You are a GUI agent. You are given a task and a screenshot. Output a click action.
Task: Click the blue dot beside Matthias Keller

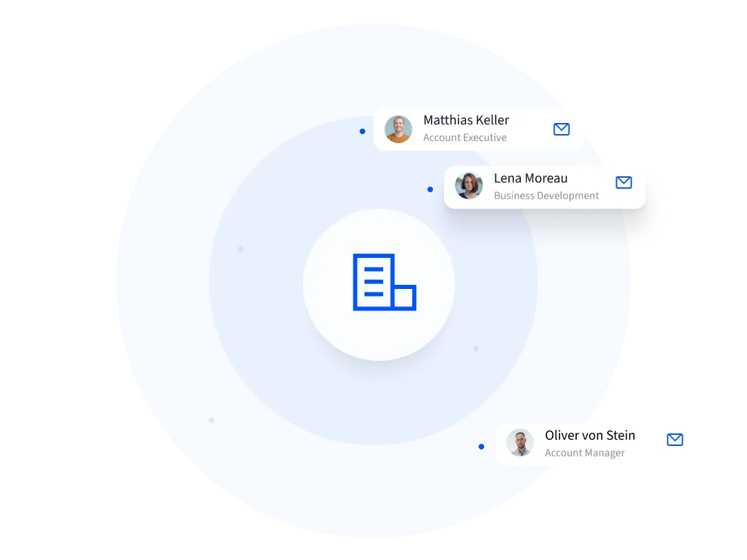[362, 131]
